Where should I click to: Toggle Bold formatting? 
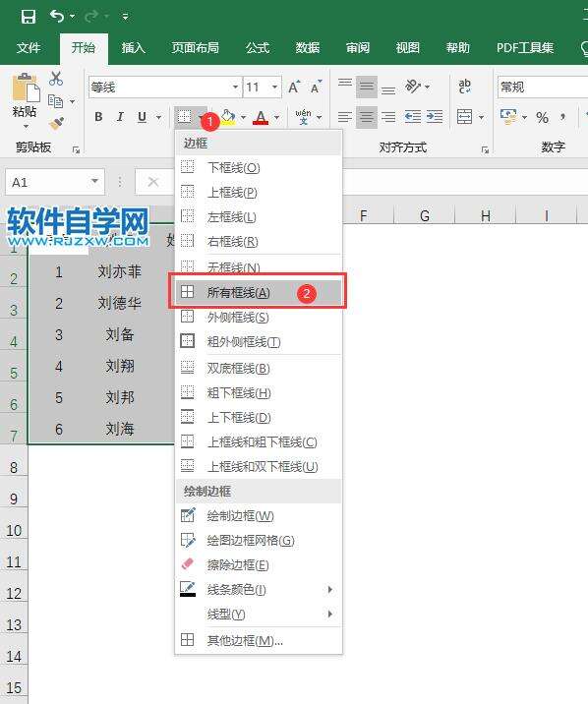click(x=98, y=117)
